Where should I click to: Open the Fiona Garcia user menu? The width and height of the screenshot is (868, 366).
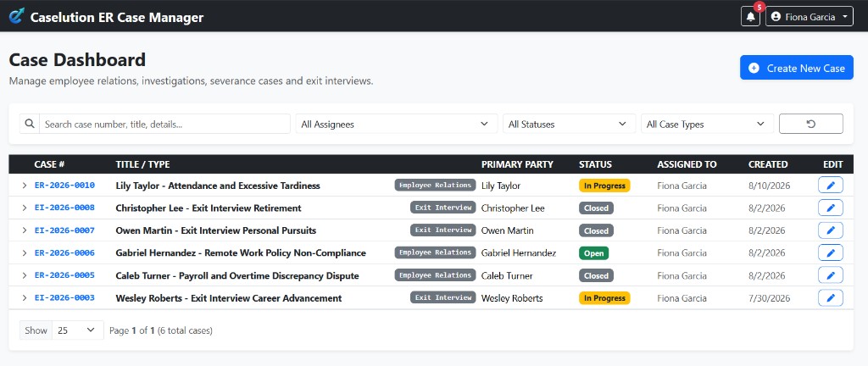click(x=810, y=17)
